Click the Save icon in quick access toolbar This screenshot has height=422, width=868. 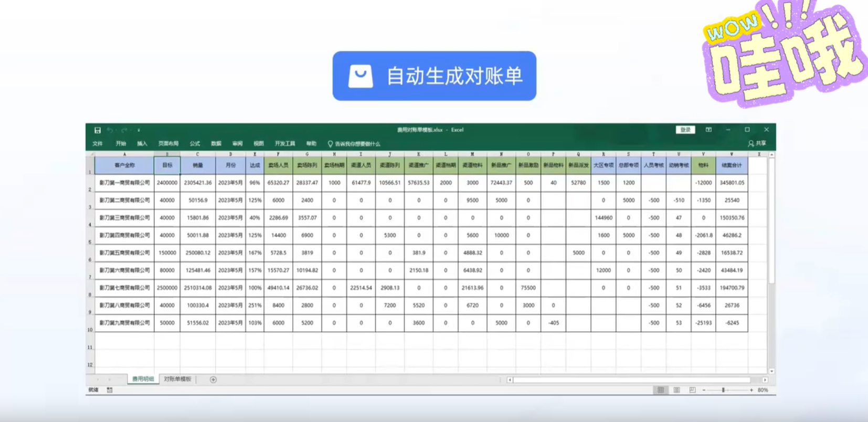pyautogui.click(x=98, y=130)
